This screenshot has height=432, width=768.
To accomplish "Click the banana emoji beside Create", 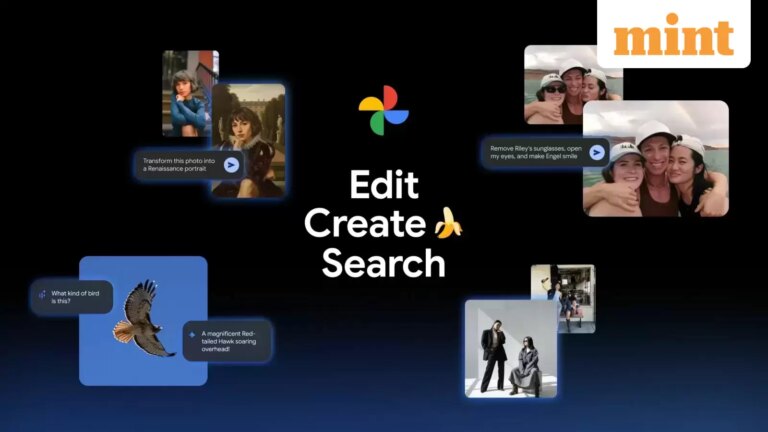I will 448,223.
